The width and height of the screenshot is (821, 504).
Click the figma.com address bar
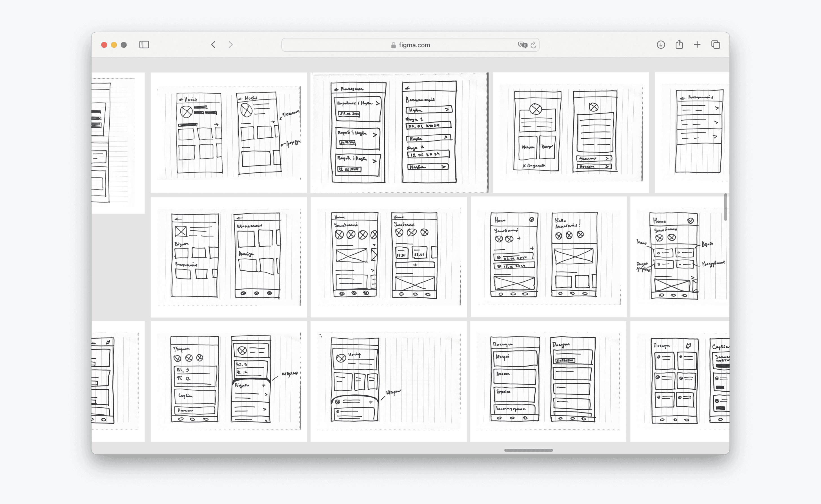[410, 45]
